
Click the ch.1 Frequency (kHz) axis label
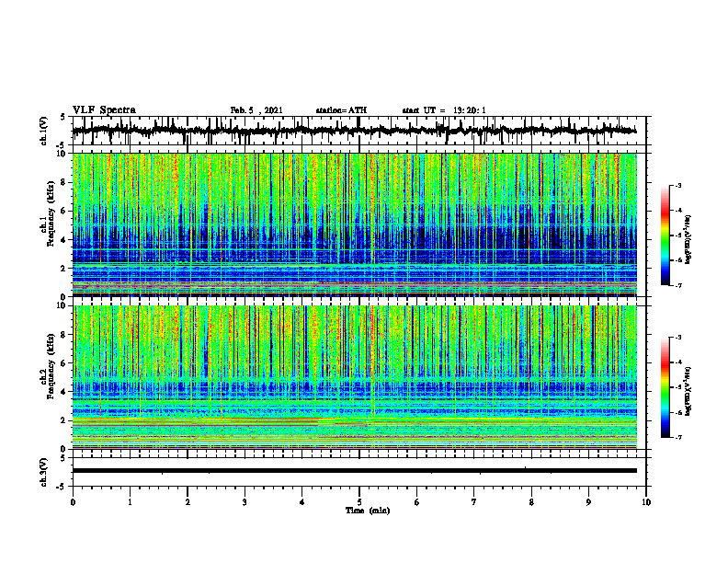48,213
